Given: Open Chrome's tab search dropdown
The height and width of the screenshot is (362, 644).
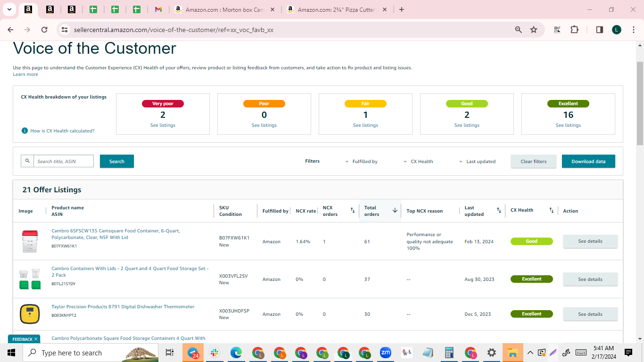Looking at the screenshot, I should pyautogui.click(x=9, y=9).
